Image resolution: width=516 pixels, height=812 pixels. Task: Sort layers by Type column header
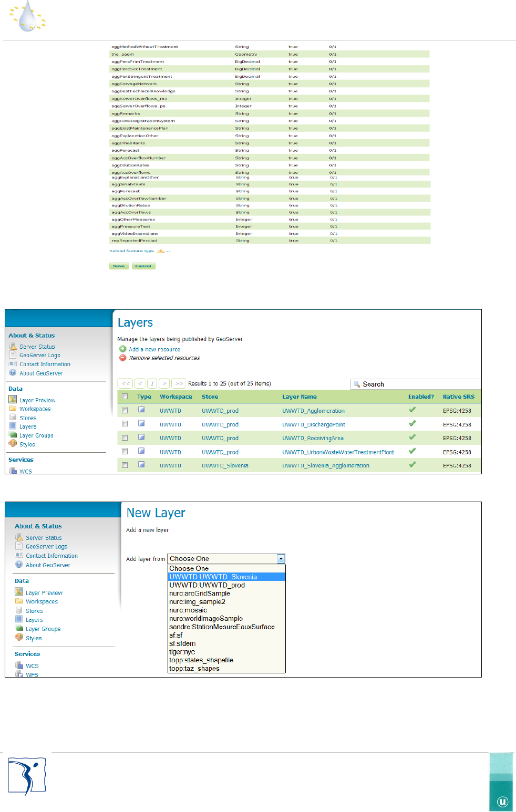[x=144, y=397]
